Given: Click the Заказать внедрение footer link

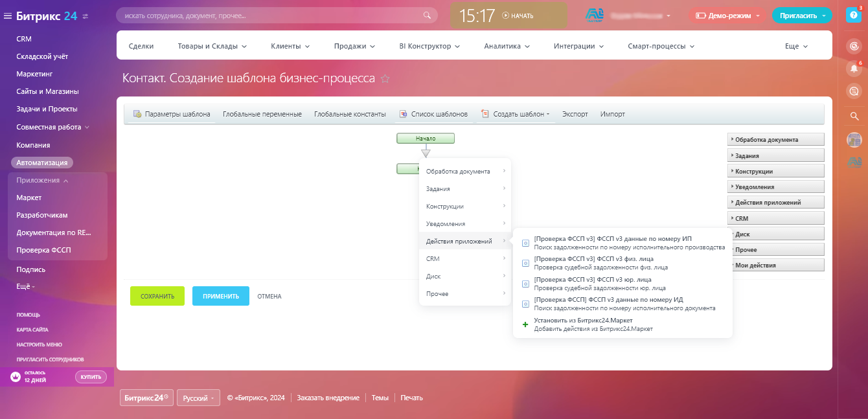Looking at the screenshot, I should (328, 398).
